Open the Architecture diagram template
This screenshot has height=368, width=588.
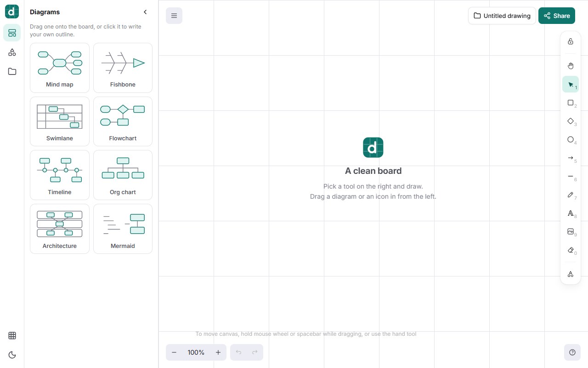tap(60, 229)
